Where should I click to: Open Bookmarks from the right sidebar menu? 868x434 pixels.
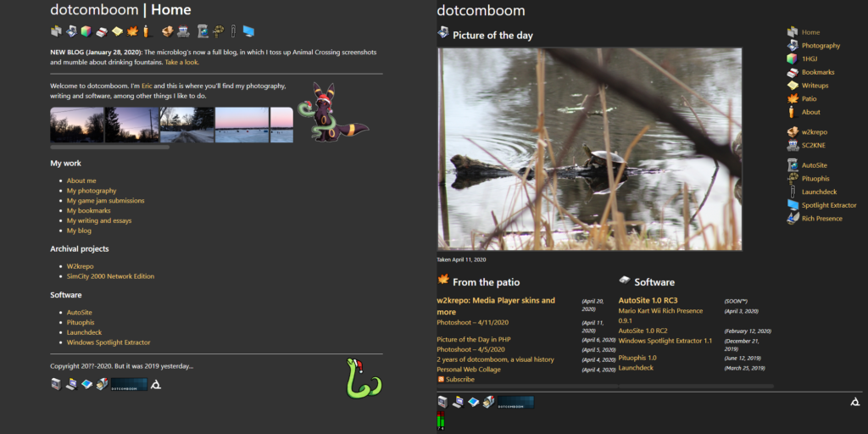[x=817, y=73]
